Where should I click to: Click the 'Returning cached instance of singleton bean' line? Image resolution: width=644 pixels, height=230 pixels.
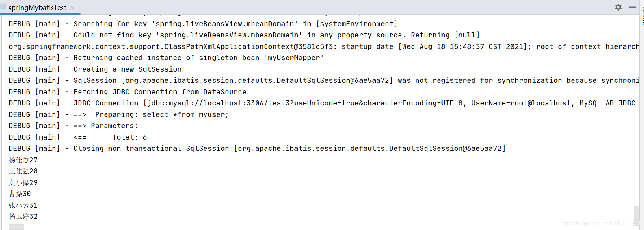(166, 58)
